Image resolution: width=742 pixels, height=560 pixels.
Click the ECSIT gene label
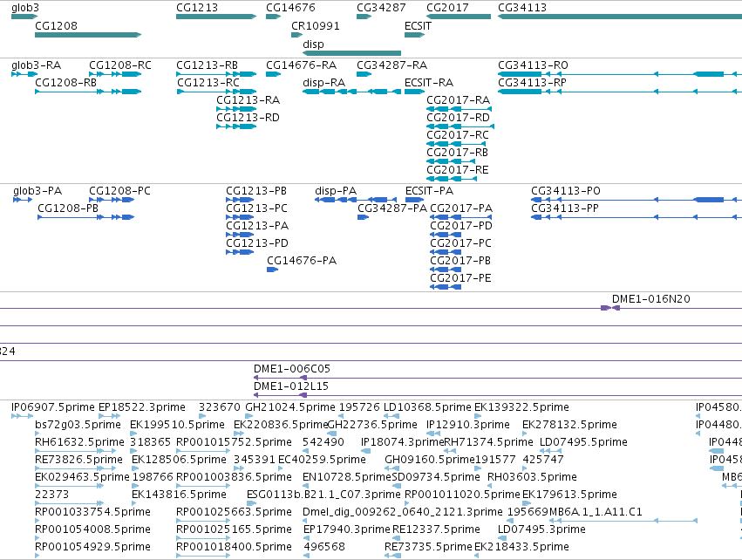pyautogui.click(x=418, y=25)
